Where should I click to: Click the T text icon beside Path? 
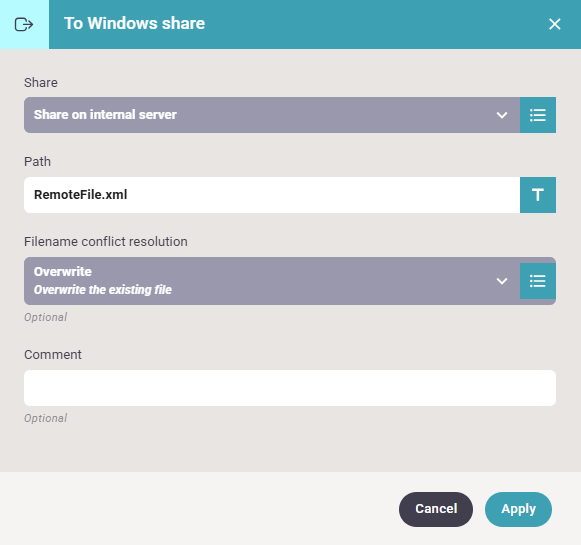tap(538, 195)
